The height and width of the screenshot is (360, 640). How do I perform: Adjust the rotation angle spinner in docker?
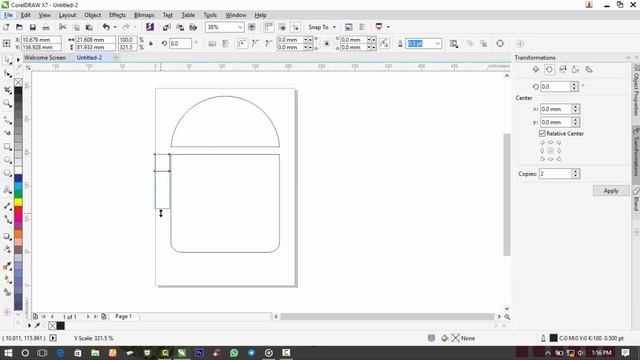(x=574, y=87)
